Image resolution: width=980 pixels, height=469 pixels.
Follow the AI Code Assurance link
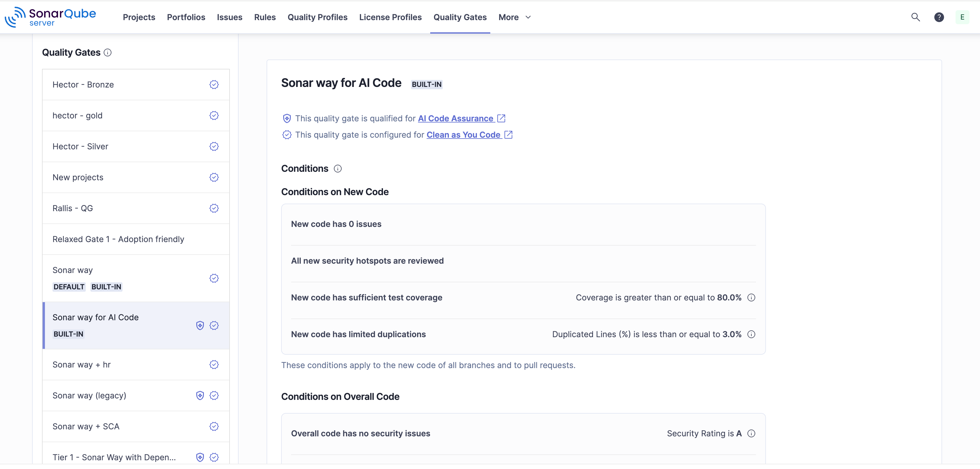pos(455,118)
